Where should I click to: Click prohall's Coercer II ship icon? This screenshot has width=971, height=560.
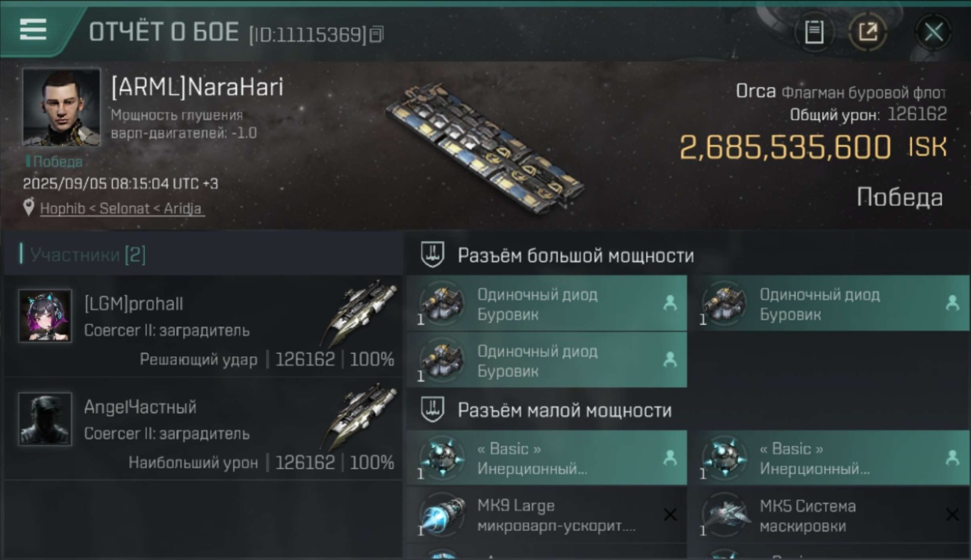tap(362, 311)
